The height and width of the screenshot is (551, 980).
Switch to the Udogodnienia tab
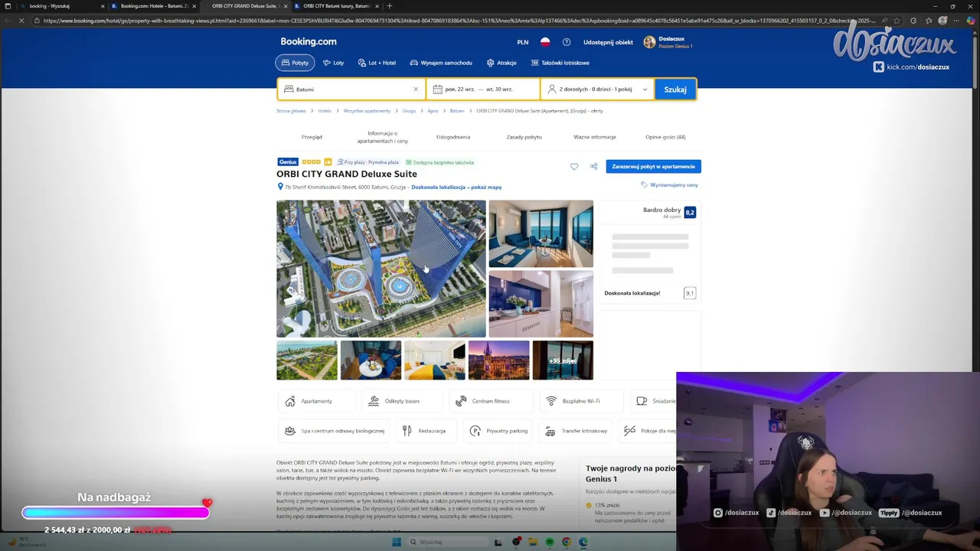click(453, 137)
